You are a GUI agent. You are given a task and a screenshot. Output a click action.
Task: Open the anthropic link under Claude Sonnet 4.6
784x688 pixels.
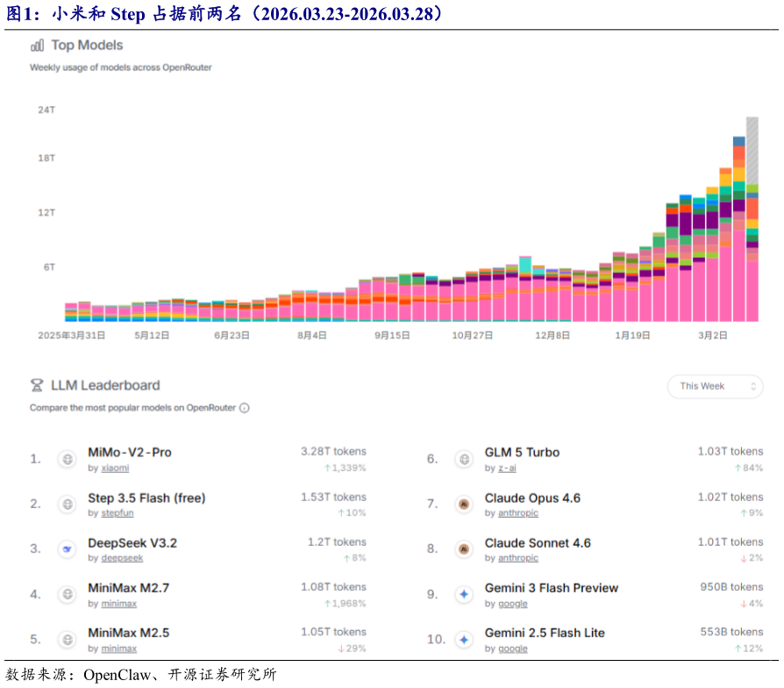click(x=518, y=558)
